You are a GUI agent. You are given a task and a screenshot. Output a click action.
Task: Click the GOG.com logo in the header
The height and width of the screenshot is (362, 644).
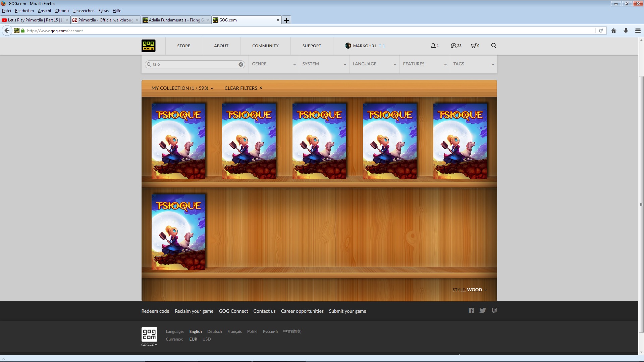point(148,46)
